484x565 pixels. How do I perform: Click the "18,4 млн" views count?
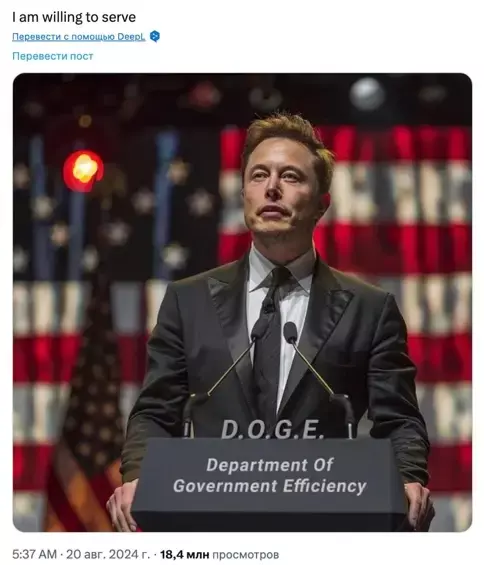tap(185, 554)
